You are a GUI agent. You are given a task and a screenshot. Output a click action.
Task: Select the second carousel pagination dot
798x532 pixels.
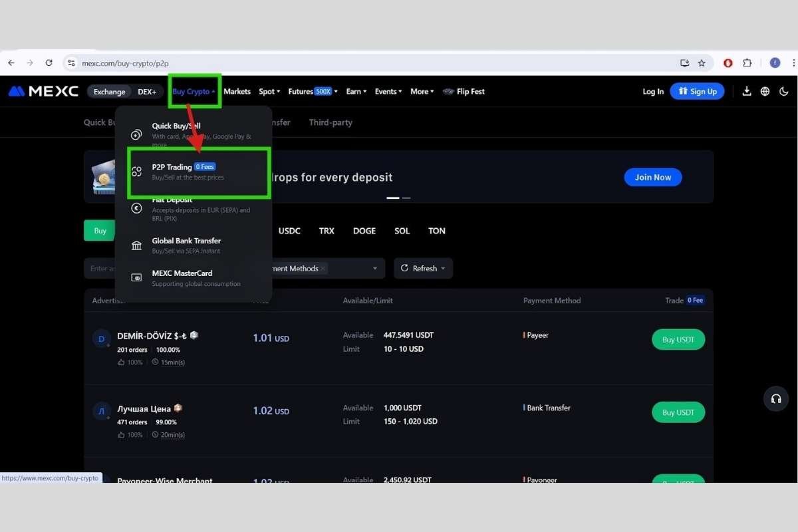pos(406,198)
